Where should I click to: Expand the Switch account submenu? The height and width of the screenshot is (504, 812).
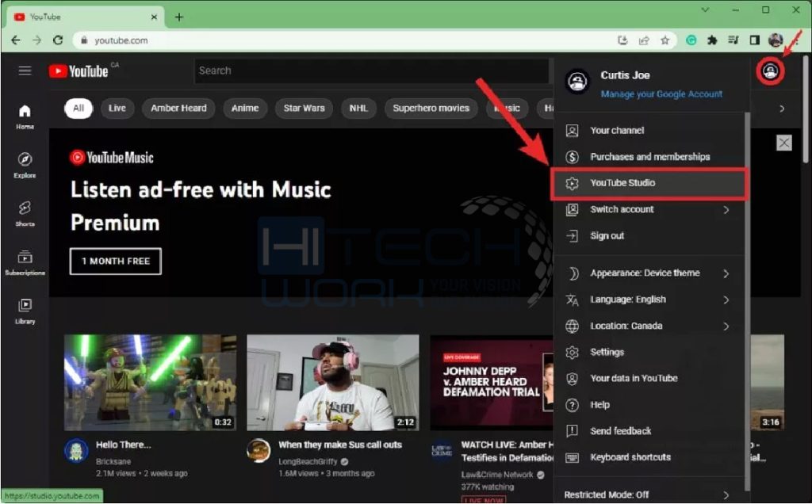(x=649, y=209)
